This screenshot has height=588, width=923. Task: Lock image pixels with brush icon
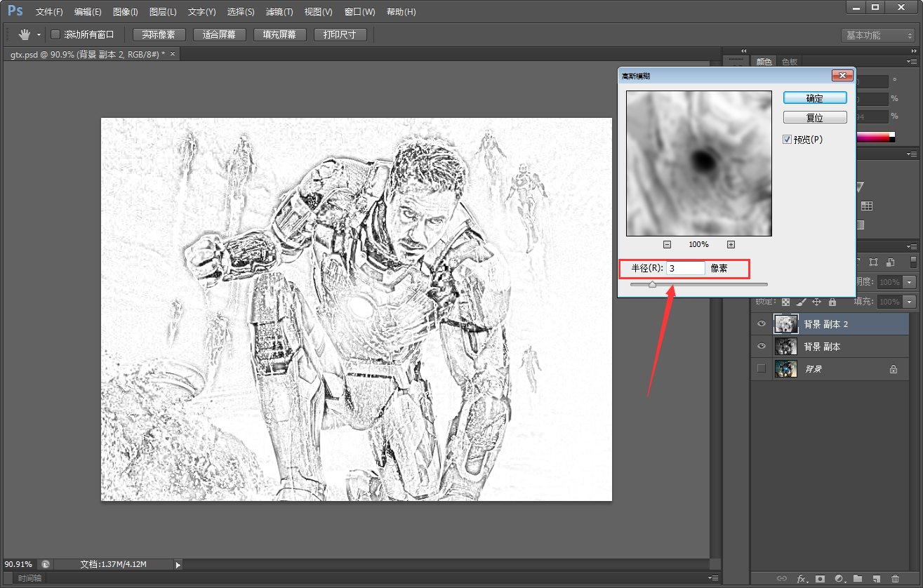coord(802,302)
